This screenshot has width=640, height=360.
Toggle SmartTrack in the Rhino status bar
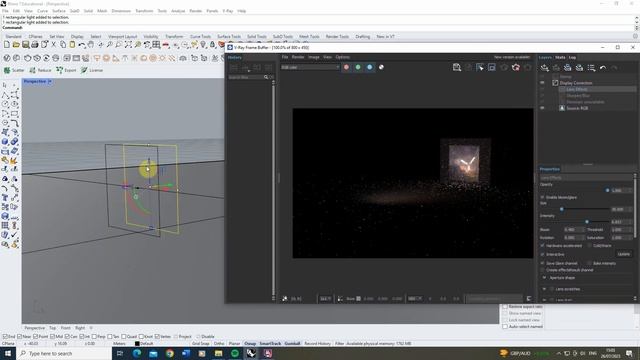coord(270,344)
